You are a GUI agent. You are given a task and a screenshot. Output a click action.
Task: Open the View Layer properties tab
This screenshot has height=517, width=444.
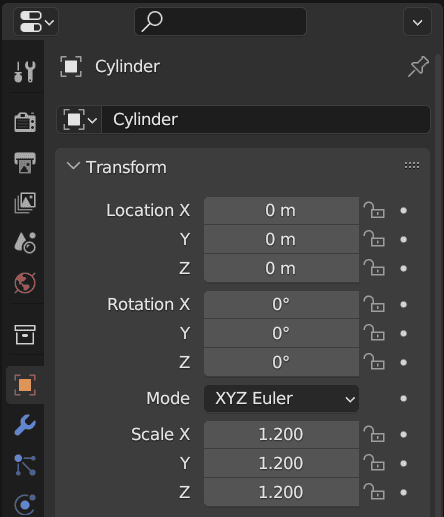click(x=25, y=202)
